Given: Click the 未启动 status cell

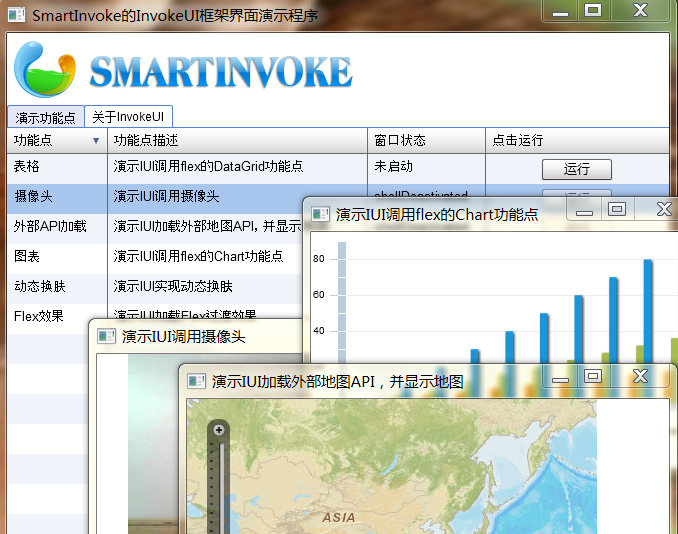Looking at the screenshot, I should pos(393,166).
